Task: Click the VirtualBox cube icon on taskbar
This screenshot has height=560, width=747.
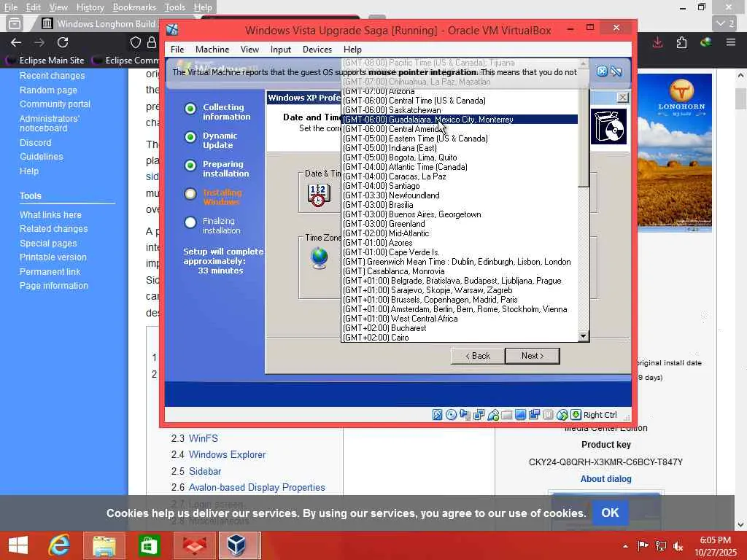Action: (237, 545)
